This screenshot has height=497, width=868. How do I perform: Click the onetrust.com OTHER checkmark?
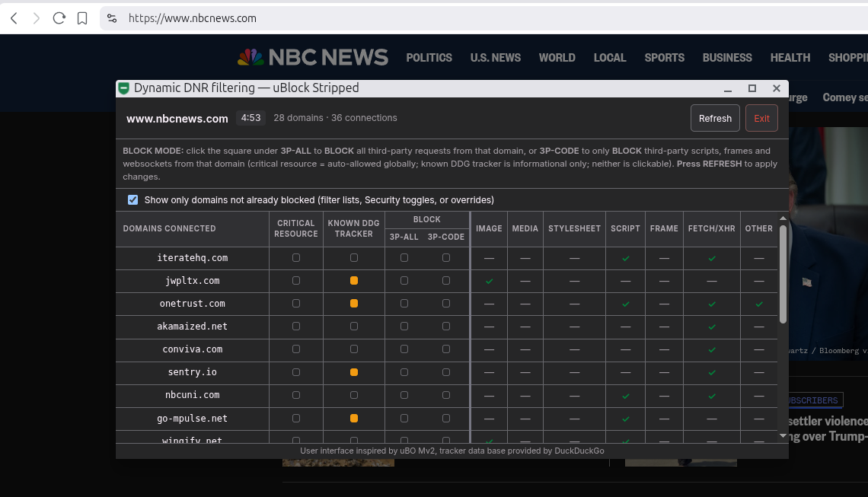coord(759,304)
